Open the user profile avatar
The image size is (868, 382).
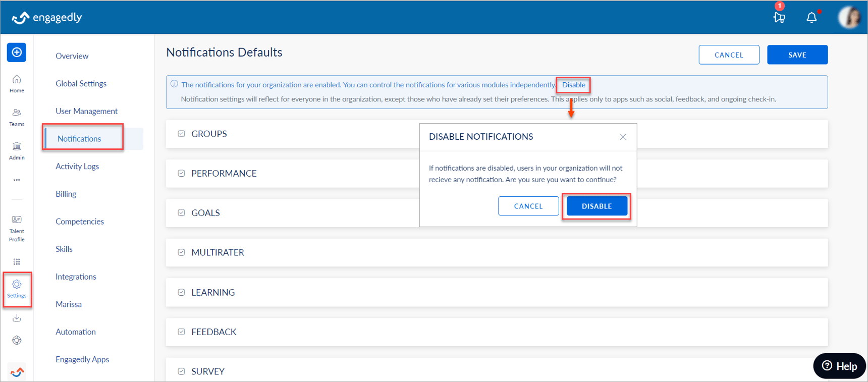coord(849,18)
